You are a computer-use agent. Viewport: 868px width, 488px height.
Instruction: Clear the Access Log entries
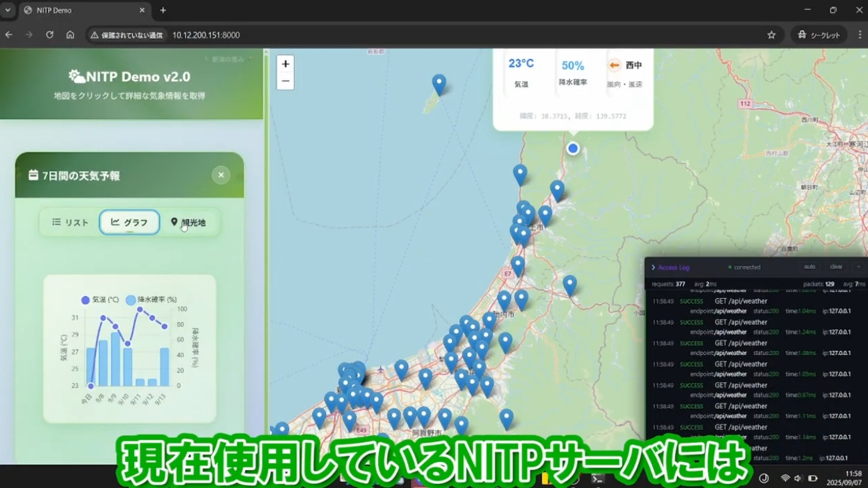point(836,267)
